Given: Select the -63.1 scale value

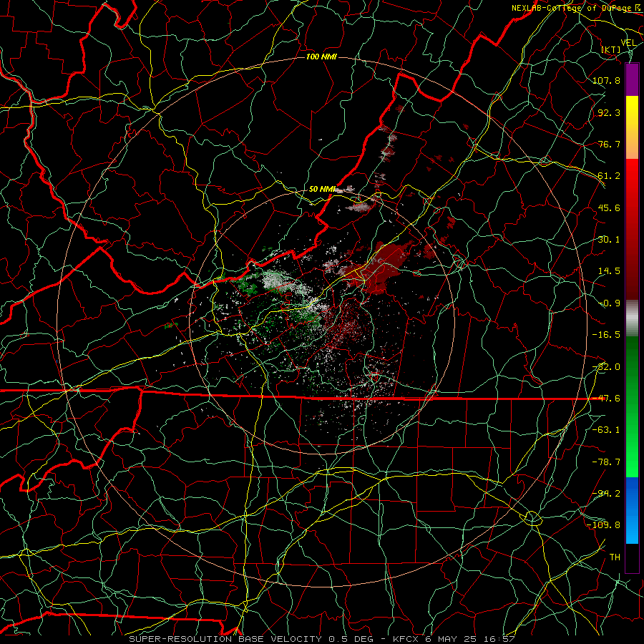Looking at the screenshot, I should [x=606, y=430].
